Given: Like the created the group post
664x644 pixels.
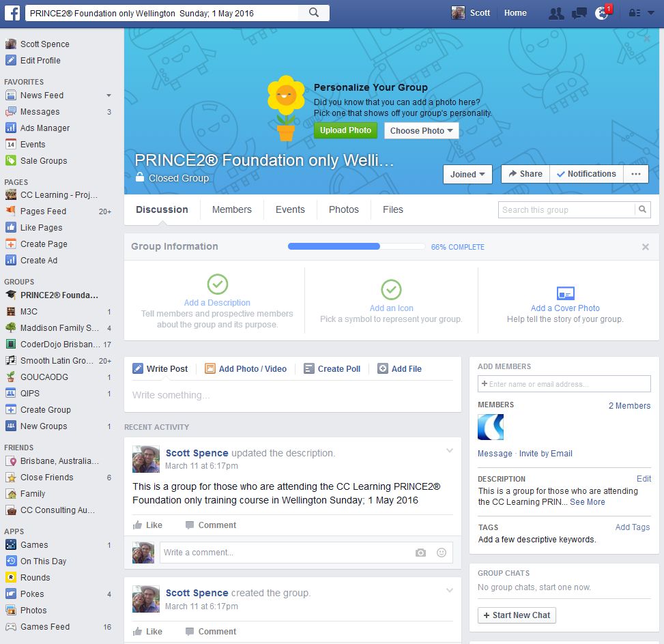Looking at the screenshot, I should tap(147, 631).
